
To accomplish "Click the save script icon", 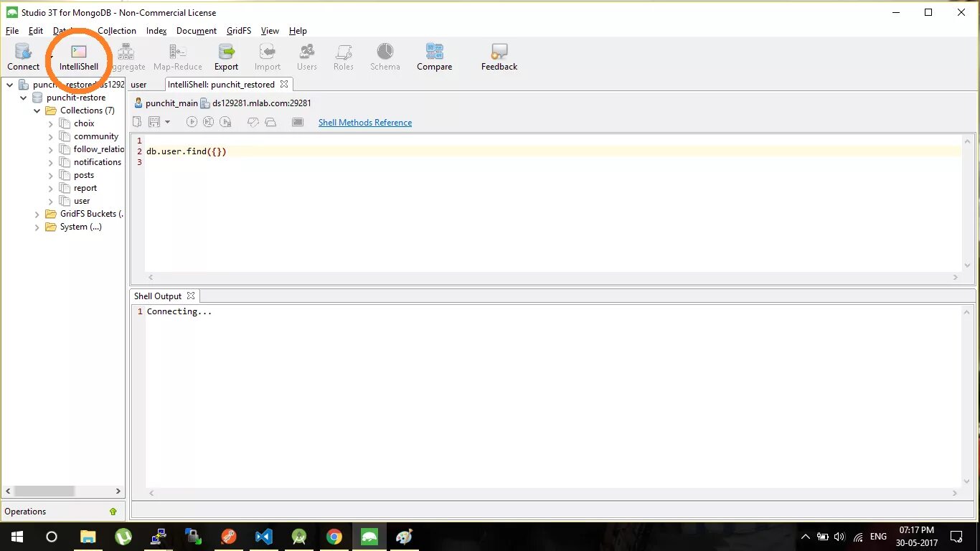I will click(x=154, y=122).
